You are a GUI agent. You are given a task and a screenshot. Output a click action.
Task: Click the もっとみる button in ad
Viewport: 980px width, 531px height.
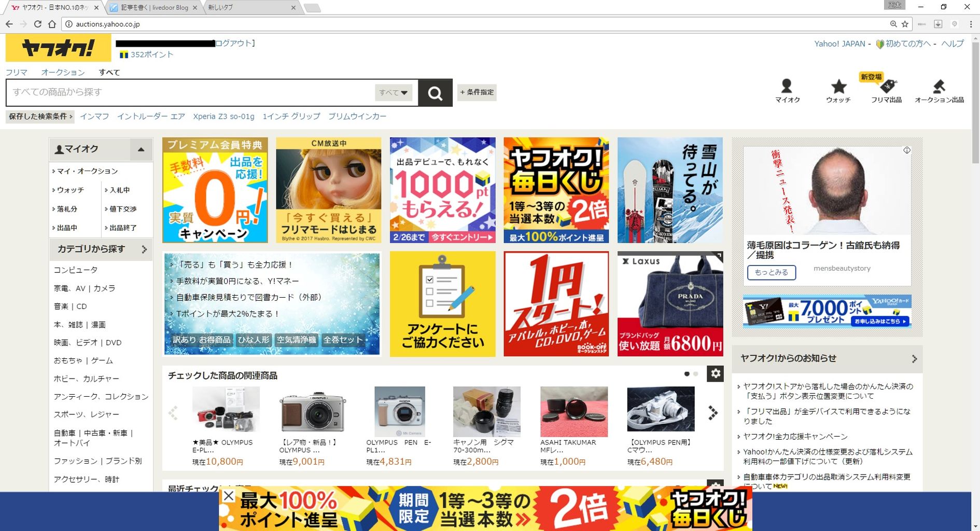tap(772, 272)
